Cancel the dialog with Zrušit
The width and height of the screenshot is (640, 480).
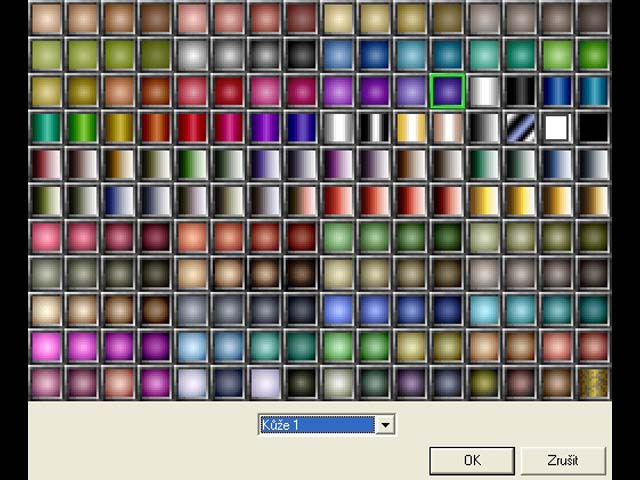[563, 460]
